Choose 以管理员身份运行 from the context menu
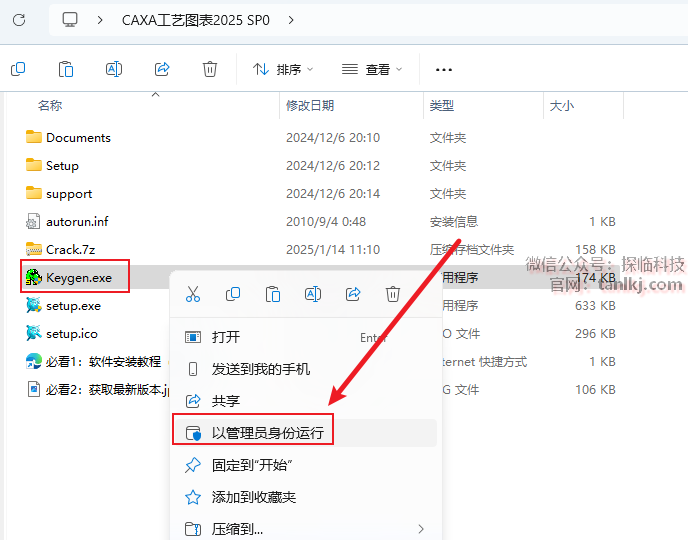 305,433
